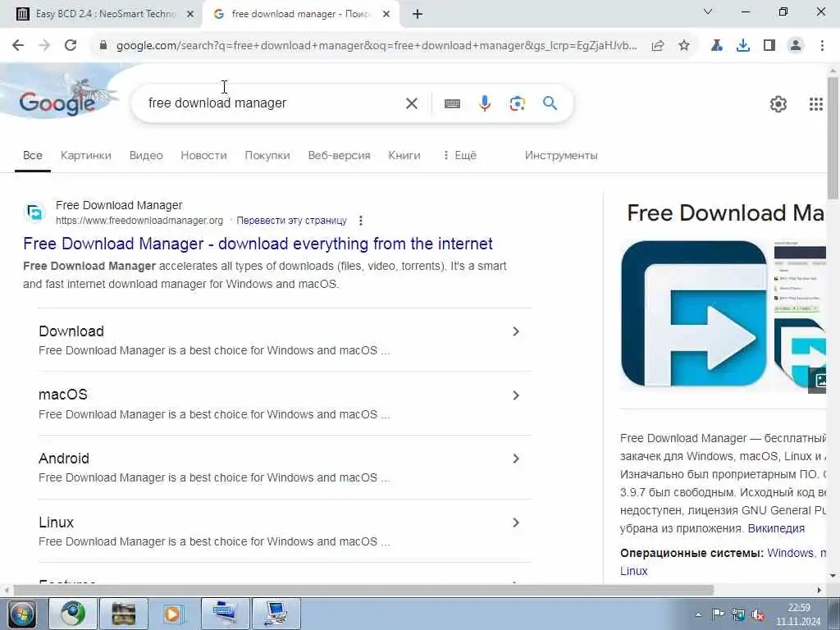This screenshot has width=840, height=630.
Task: Select the Веб-версия search tab
Action: click(x=339, y=155)
